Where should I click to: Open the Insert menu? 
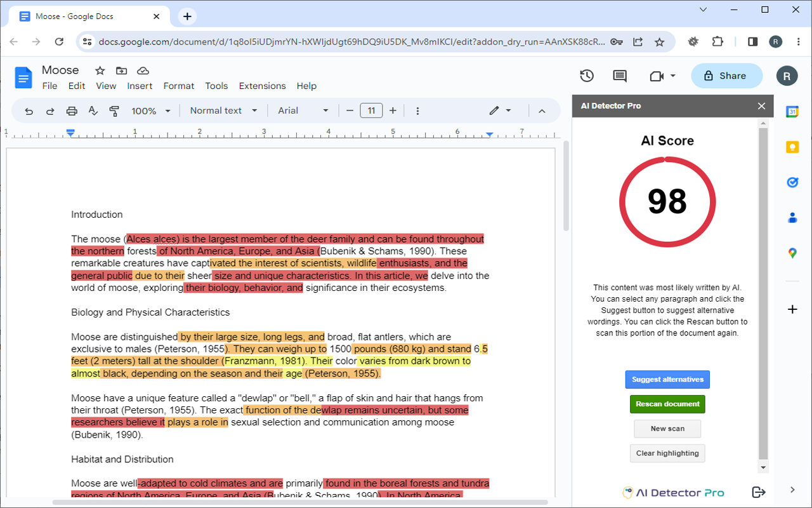[140, 86]
